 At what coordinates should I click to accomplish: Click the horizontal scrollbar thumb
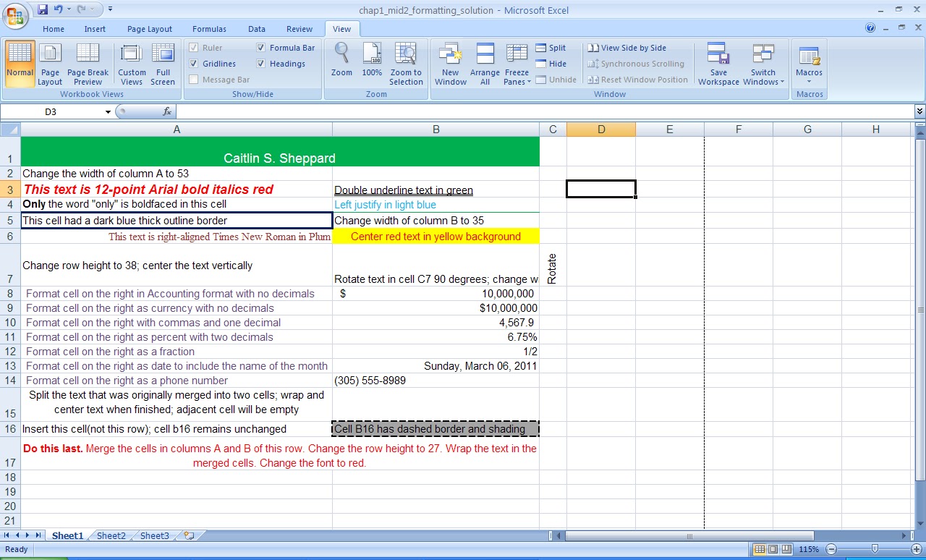689,536
